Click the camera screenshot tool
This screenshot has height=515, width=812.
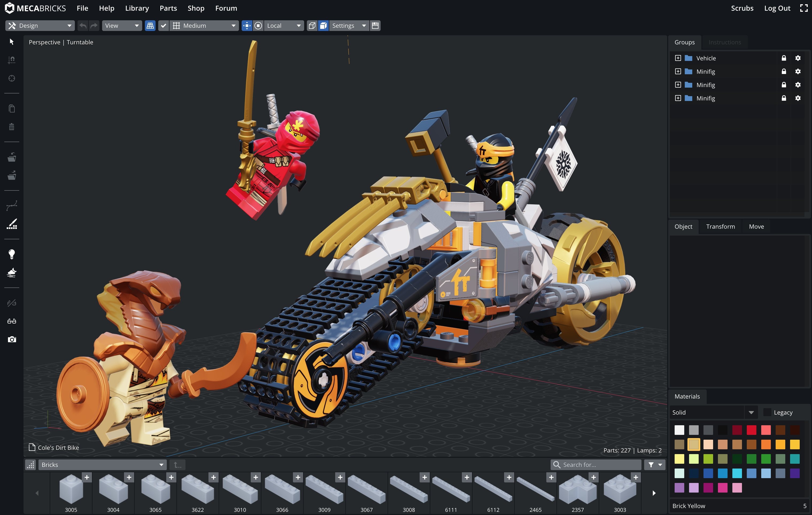point(11,340)
